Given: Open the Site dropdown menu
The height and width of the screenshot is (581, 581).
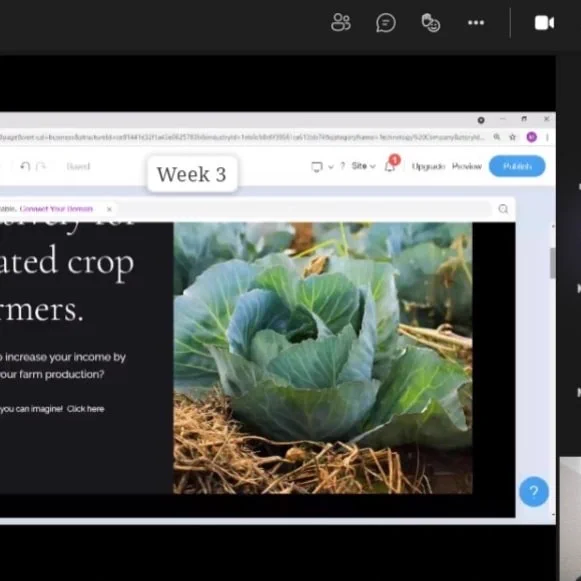Looking at the screenshot, I should [363, 166].
